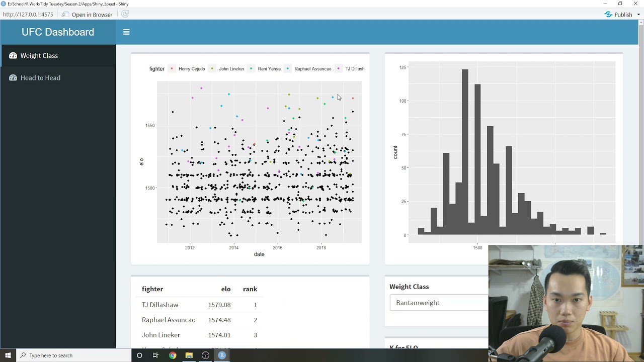Image resolution: width=644 pixels, height=362 pixels.
Task: Click the 'Henry Cejudo' legend label
Action: pos(192,69)
